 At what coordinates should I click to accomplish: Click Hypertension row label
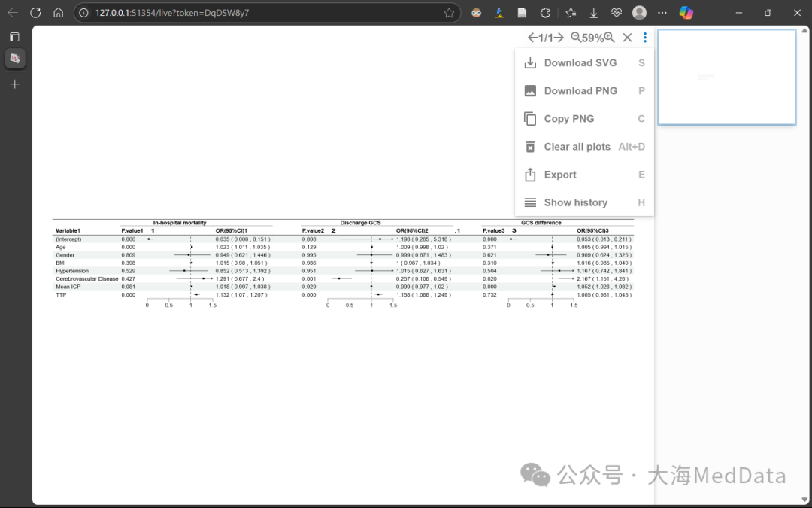point(72,271)
